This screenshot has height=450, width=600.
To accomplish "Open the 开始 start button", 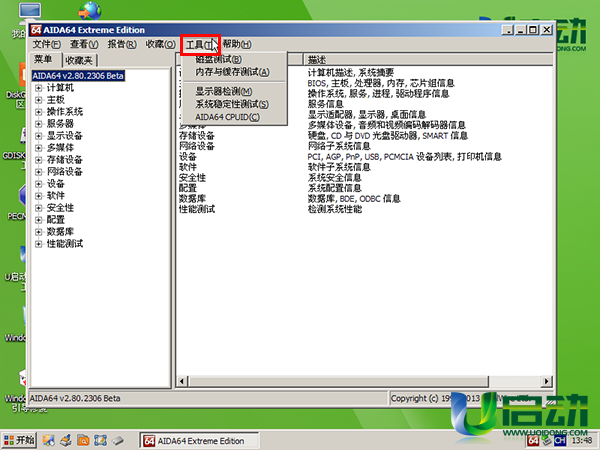I will click(x=19, y=440).
